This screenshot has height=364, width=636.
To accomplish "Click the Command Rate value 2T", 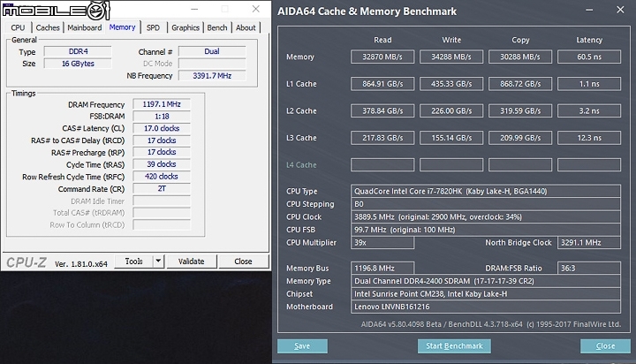I will [x=162, y=189].
